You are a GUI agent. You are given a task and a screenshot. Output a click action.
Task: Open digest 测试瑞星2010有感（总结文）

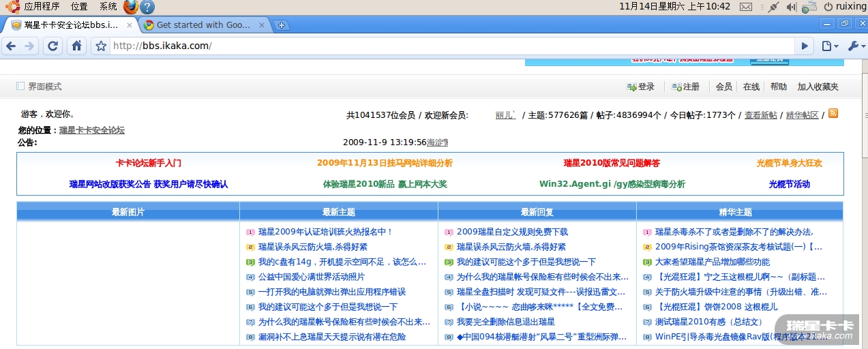[709, 322]
